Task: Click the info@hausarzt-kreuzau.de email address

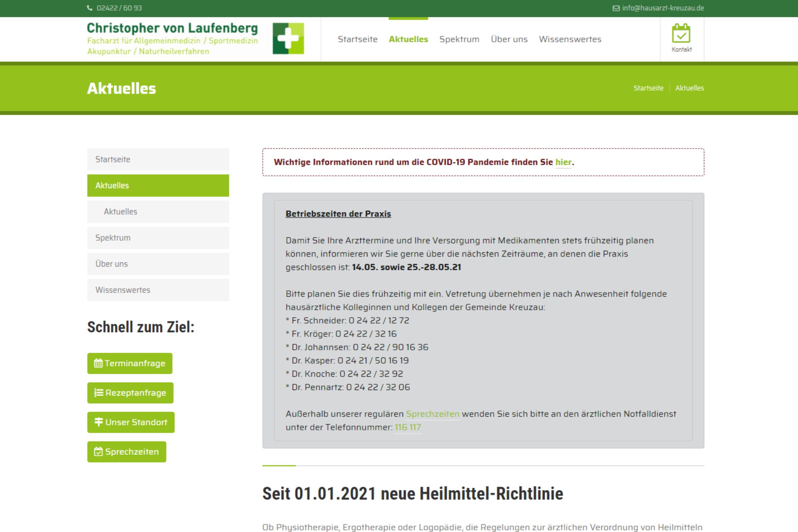Action: pyautogui.click(x=663, y=8)
